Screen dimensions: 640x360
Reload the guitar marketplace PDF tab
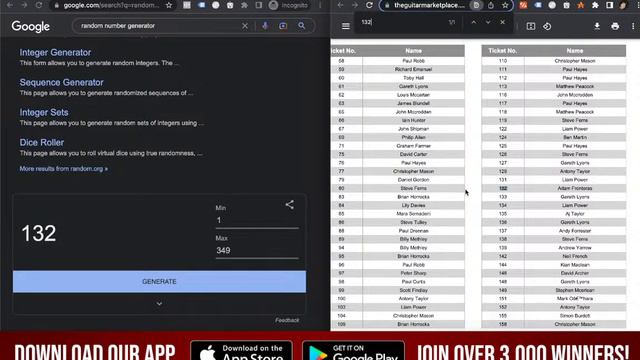369,5
